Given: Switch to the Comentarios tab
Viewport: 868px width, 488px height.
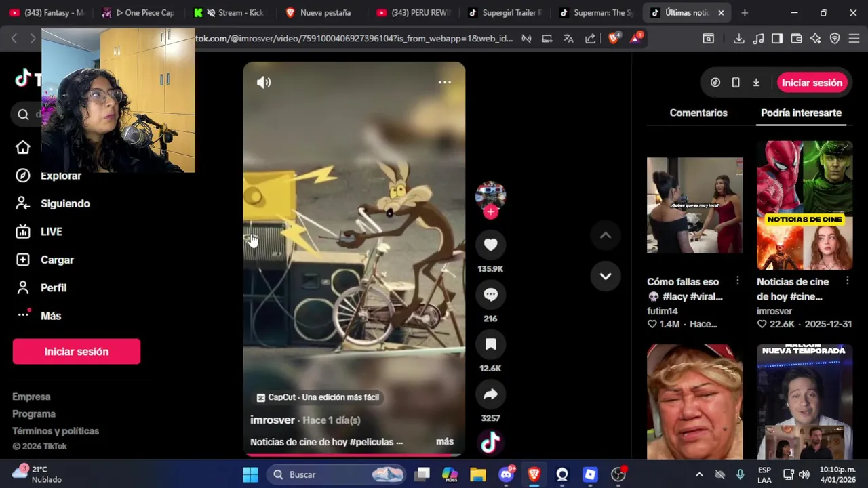Looking at the screenshot, I should click(x=698, y=113).
